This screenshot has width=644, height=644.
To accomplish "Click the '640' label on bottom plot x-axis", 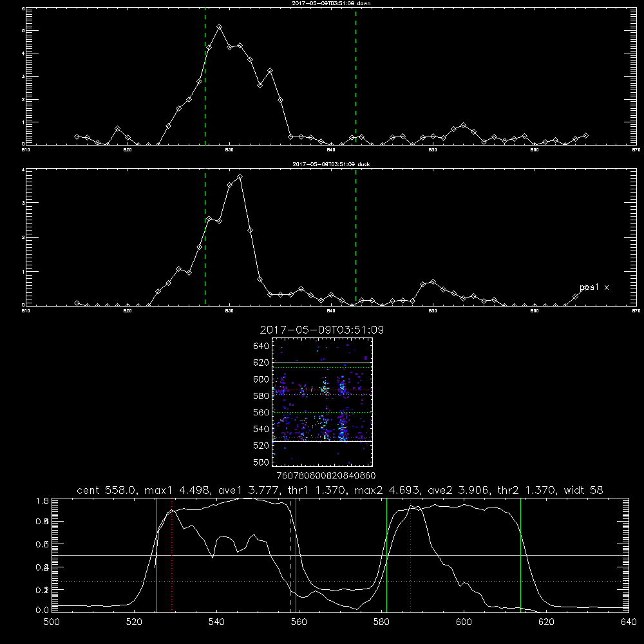I will (x=629, y=622).
